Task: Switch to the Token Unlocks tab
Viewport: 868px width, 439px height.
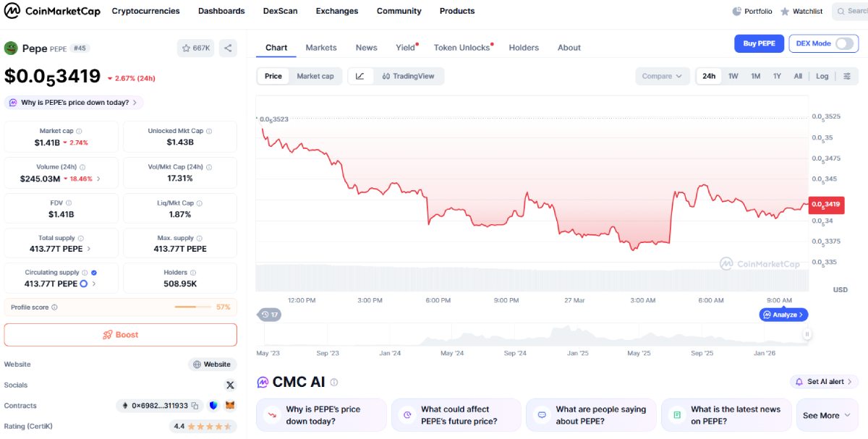Action: [462, 48]
